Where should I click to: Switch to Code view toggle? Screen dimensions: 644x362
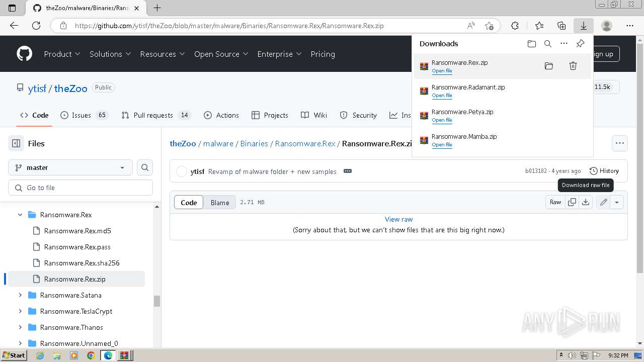(x=189, y=202)
